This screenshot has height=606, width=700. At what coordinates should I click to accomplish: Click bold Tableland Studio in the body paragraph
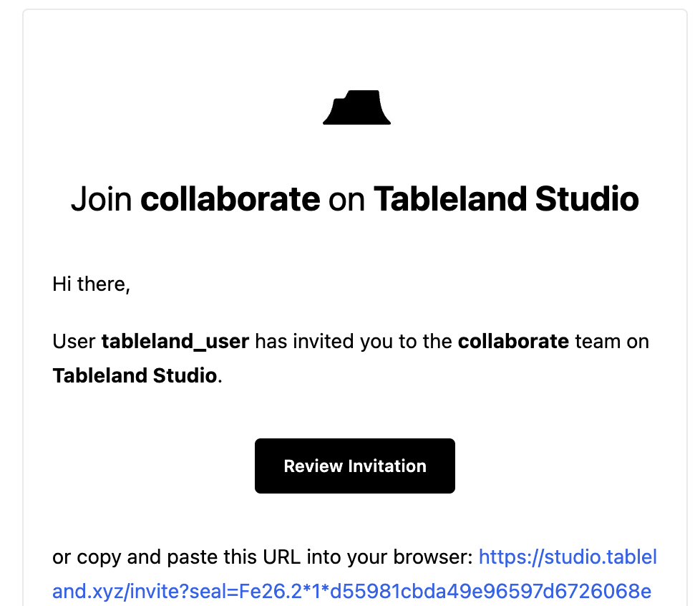tap(135, 375)
